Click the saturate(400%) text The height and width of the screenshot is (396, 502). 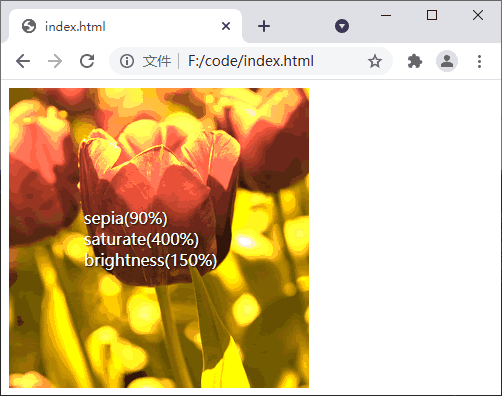tap(141, 239)
